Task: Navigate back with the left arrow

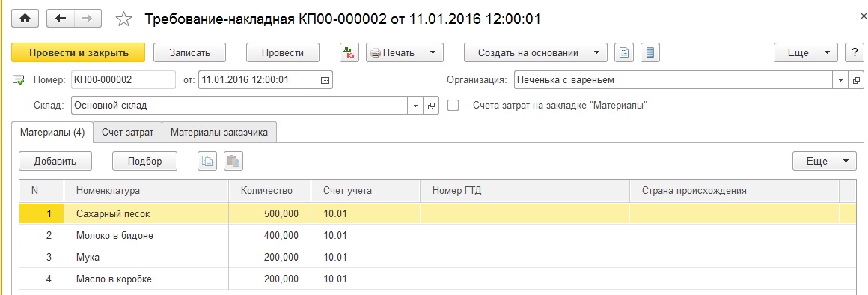Action: (61, 18)
